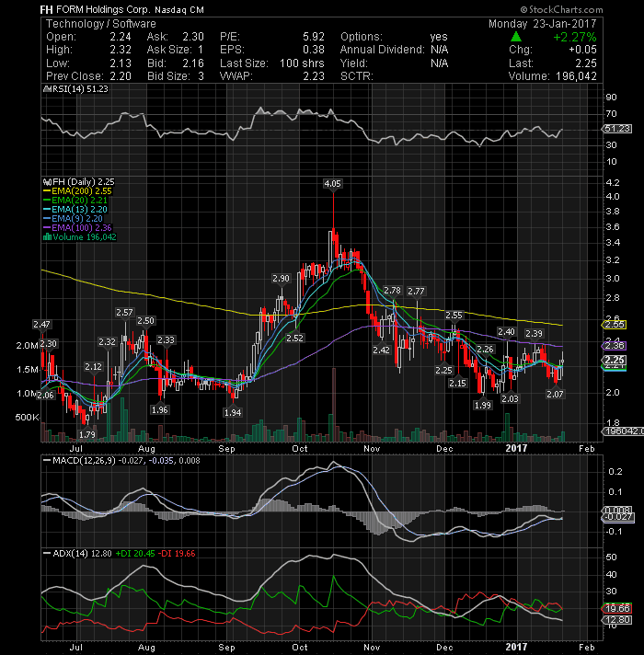644x655 pixels.
Task: Click the purple EMA(100) 2.36 legend entry
Action: click(77, 227)
